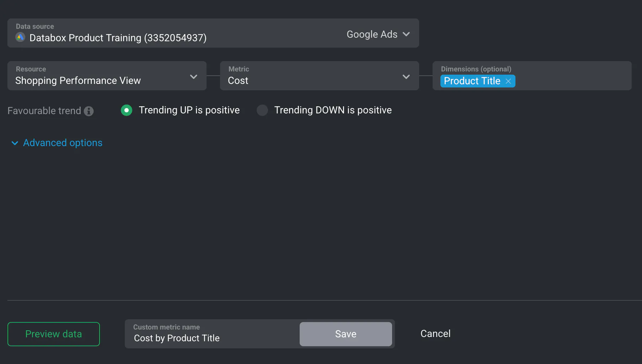Click the Cost metric value
This screenshot has height=364, width=642.
tap(238, 81)
